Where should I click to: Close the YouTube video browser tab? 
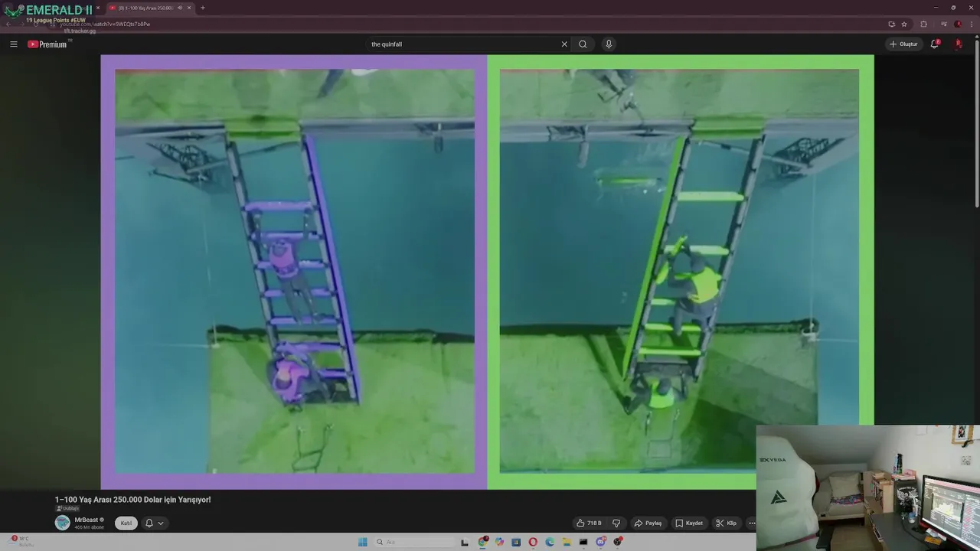point(188,8)
